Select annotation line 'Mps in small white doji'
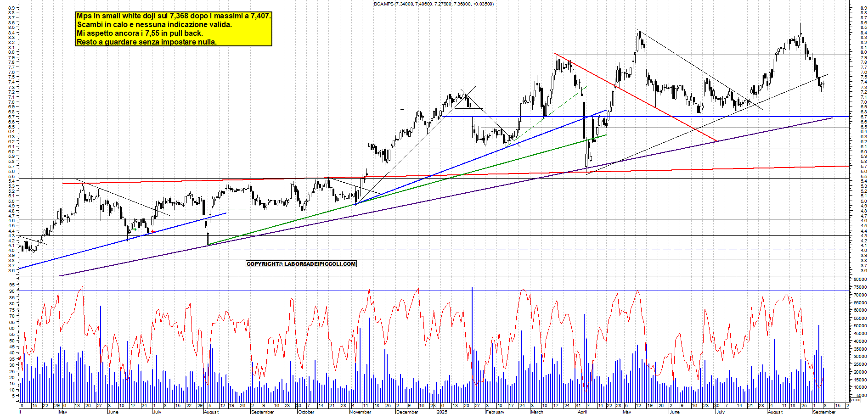 coord(174,16)
